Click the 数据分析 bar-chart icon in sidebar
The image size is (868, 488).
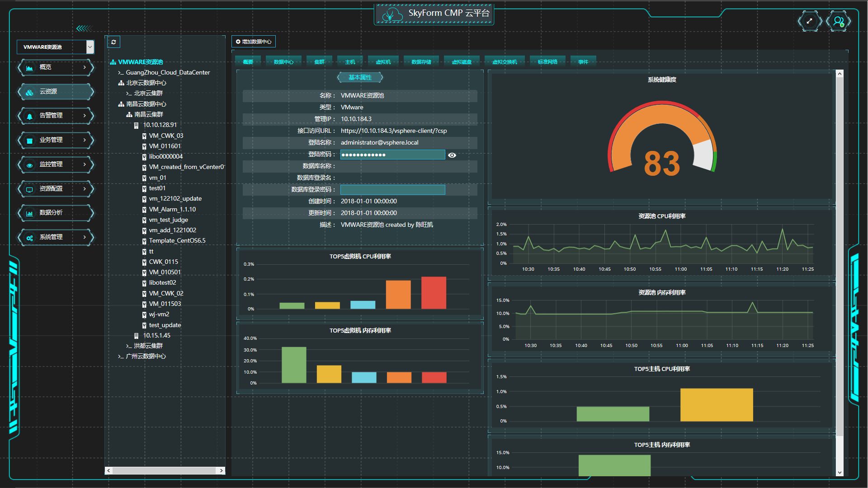(x=29, y=213)
